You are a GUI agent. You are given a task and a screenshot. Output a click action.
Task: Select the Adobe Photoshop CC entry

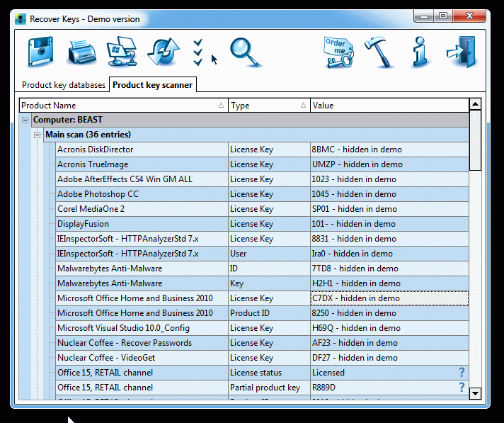point(142,194)
